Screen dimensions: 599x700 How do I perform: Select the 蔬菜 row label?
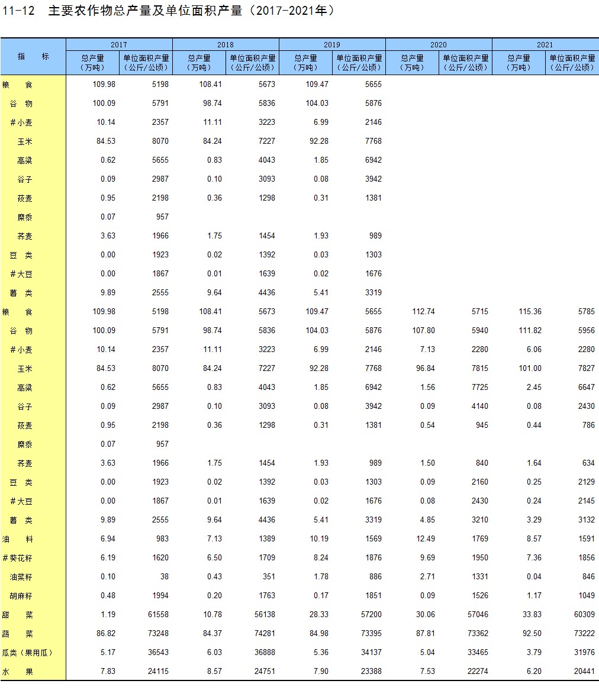coord(18,634)
